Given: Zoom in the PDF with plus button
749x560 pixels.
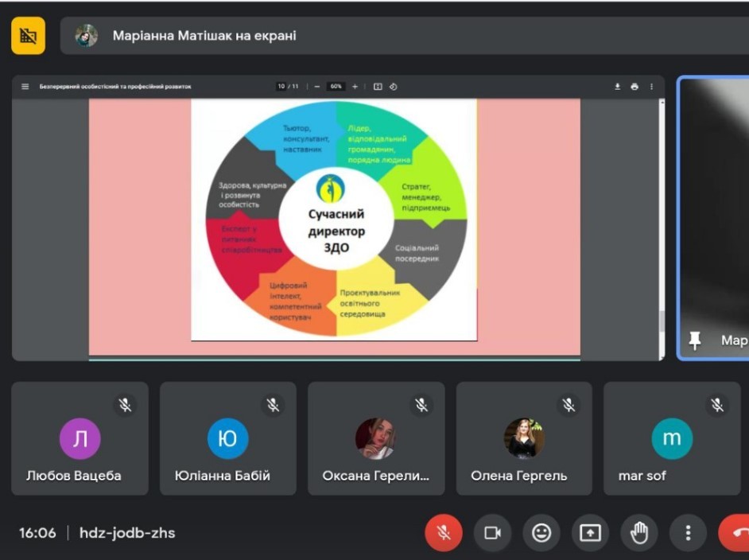Looking at the screenshot, I should pyautogui.click(x=355, y=87).
